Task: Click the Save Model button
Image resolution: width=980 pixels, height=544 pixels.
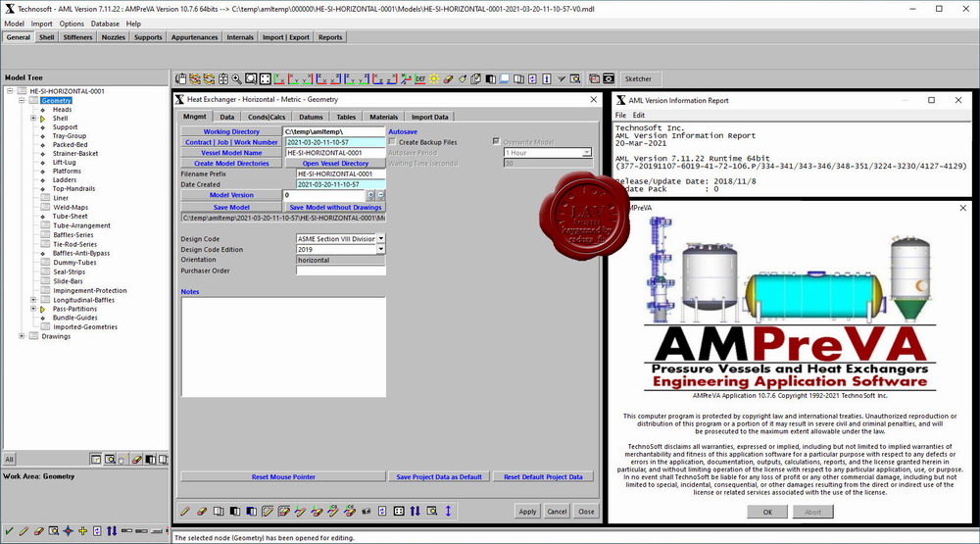Action: click(x=231, y=207)
